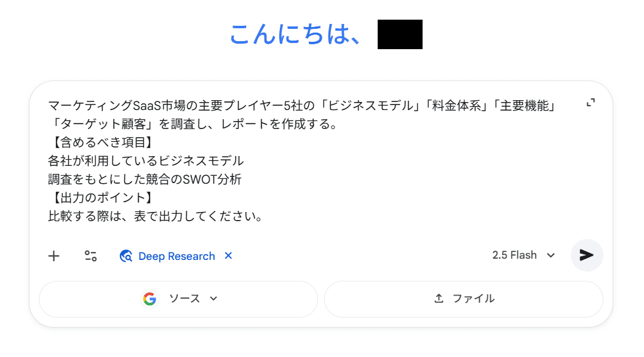The width and height of the screenshot is (644, 357).
Task: Open the 2.5 Flash model selector
Action: click(515, 255)
